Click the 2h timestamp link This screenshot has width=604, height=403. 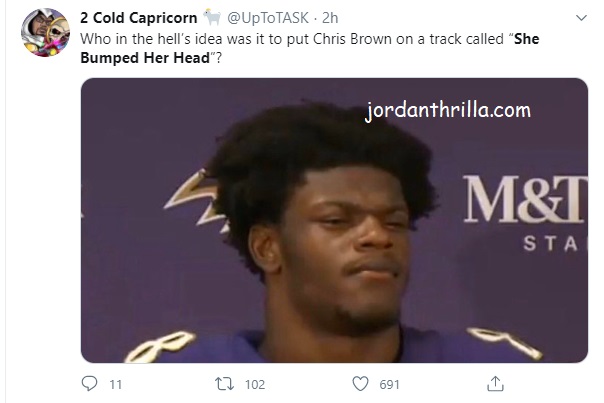tap(330, 18)
